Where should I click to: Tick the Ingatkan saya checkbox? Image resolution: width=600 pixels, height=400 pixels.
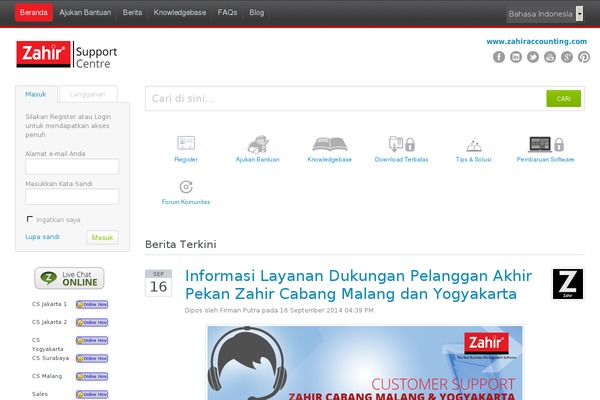click(x=29, y=219)
